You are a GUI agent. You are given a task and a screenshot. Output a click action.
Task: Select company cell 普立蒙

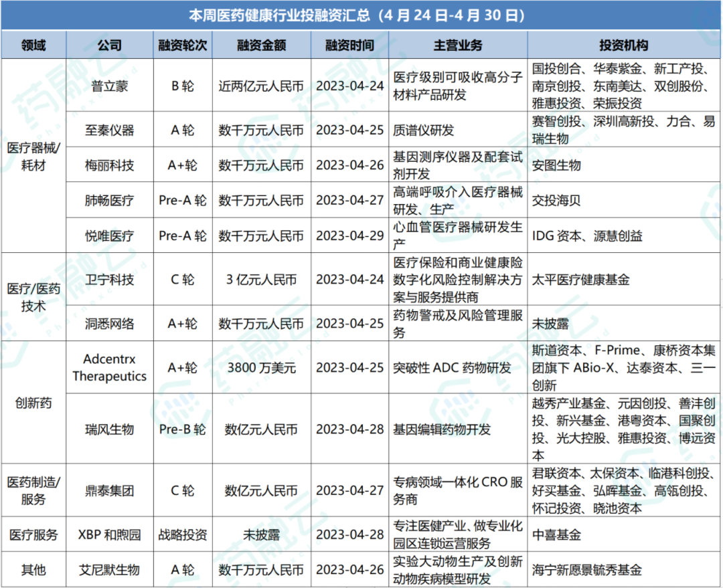point(110,85)
